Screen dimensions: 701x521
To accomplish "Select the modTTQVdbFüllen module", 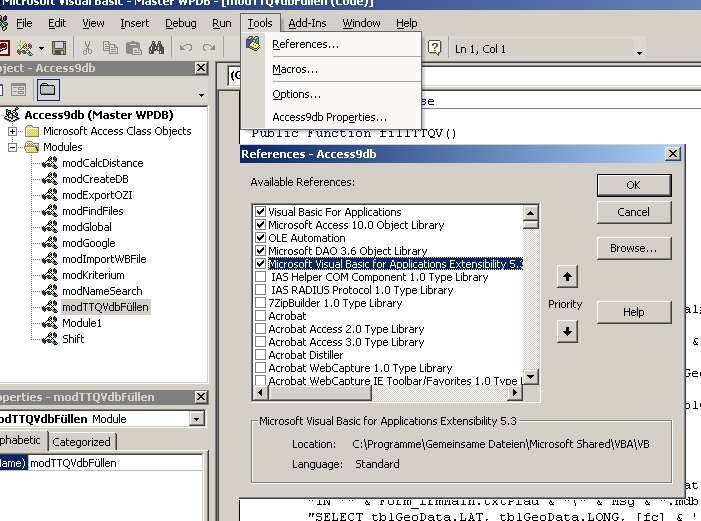I will click(105, 307).
